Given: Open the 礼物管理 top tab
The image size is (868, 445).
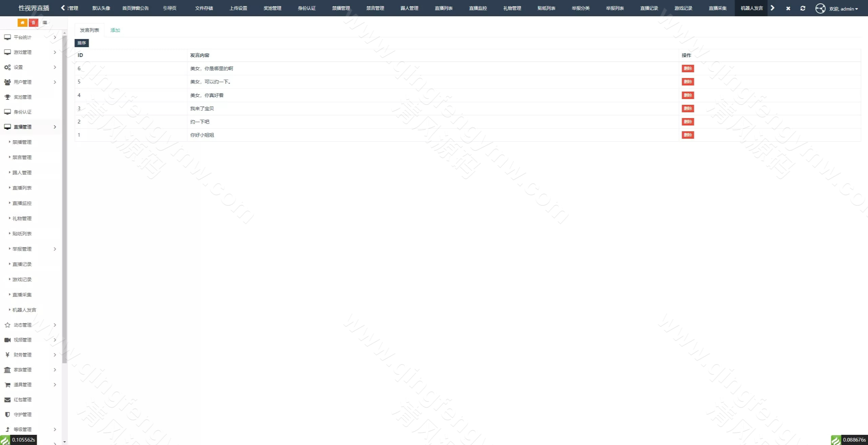Looking at the screenshot, I should pyautogui.click(x=512, y=8).
